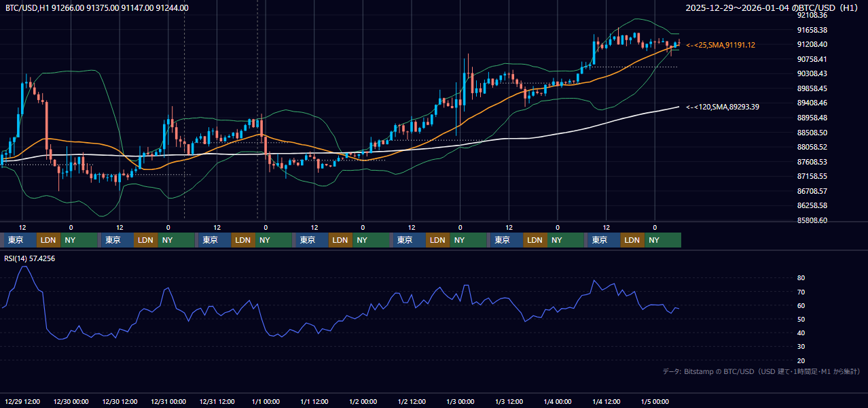Click price axis label 89858.45
868x408 pixels.
(x=812, y=88)
